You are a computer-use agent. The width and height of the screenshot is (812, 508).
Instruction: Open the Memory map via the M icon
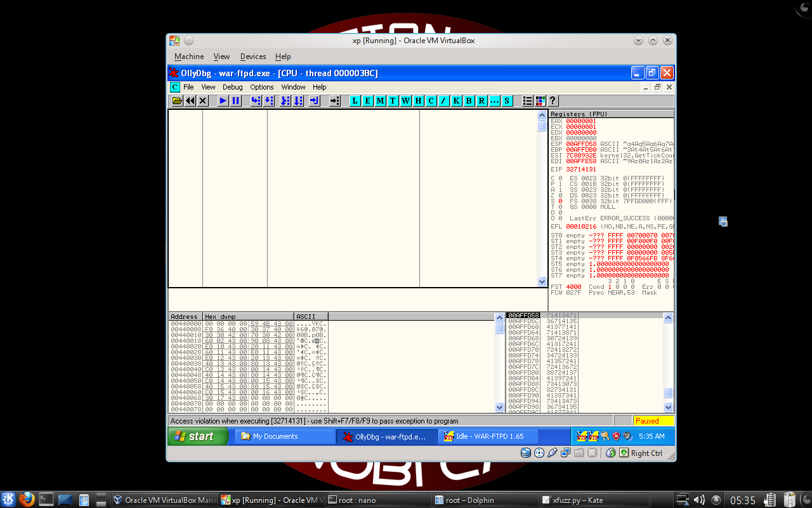pos(379,100)
